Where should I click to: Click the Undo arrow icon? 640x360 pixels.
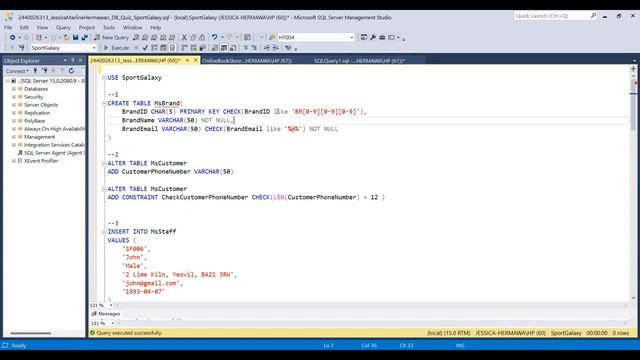point(214,37)
